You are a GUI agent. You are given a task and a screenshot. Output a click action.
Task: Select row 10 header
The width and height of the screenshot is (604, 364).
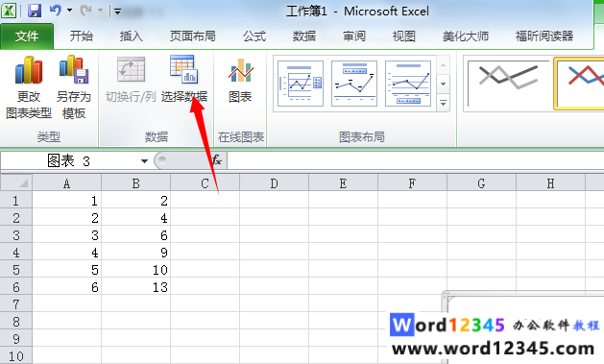16,356
